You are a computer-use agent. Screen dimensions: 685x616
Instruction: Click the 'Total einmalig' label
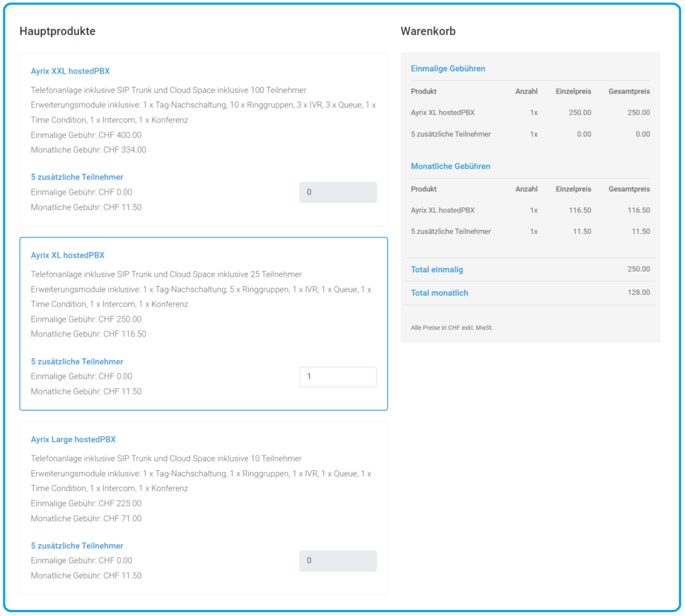[437, 270]
